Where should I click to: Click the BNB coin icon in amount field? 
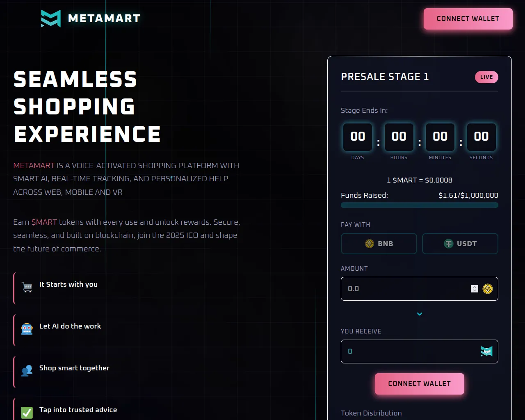[487, 289]
